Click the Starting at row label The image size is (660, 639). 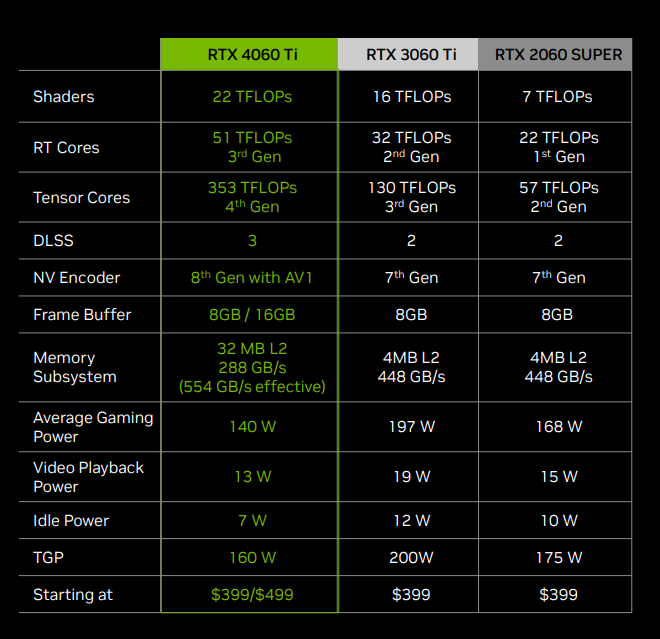(73, 595)
